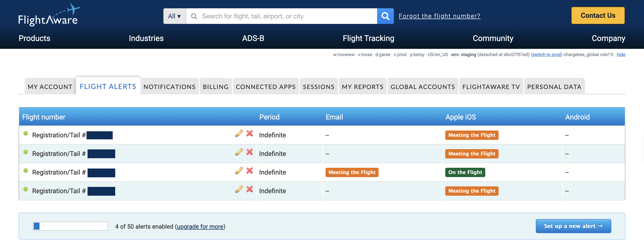
Task: Click the hide link in debug bar
Action: point(621,55)
